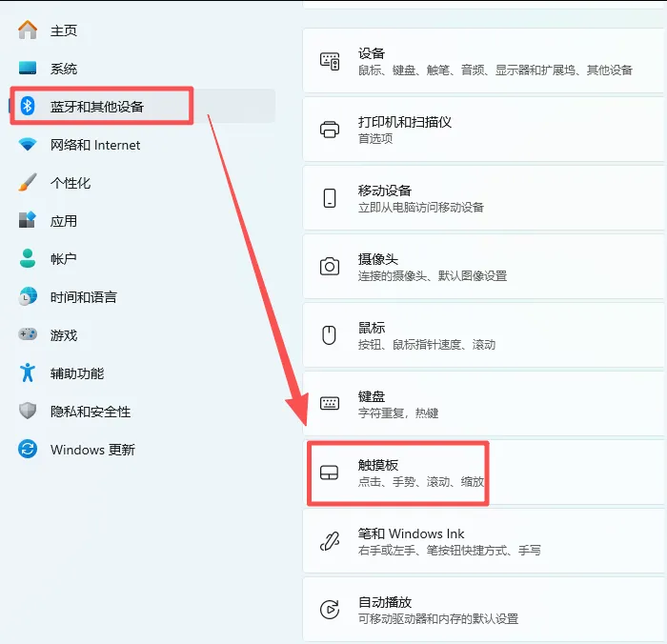
Task: Click the text 字符重复，热键
Action: (398, 413)
